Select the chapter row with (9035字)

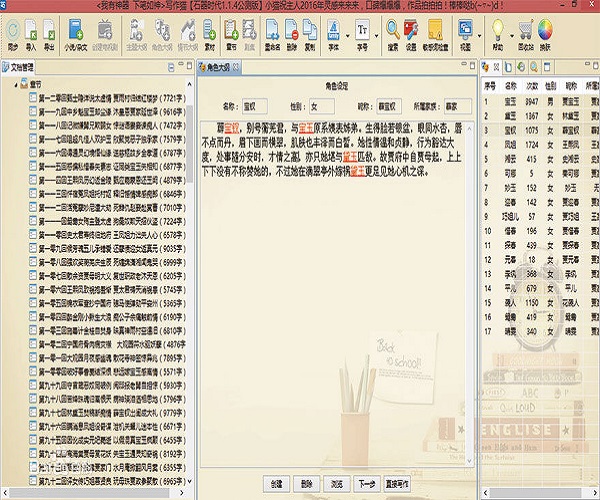click(x=107, y=249)
